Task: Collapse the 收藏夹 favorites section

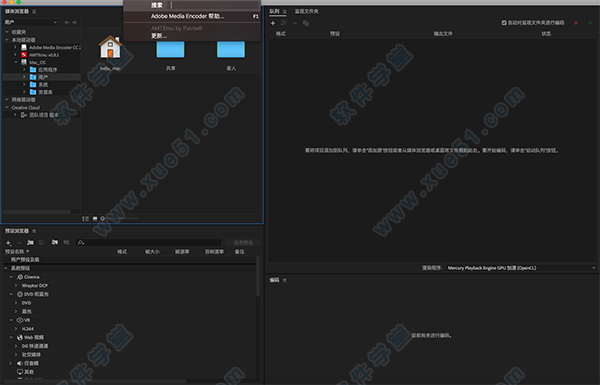Action: pos(7,32)
